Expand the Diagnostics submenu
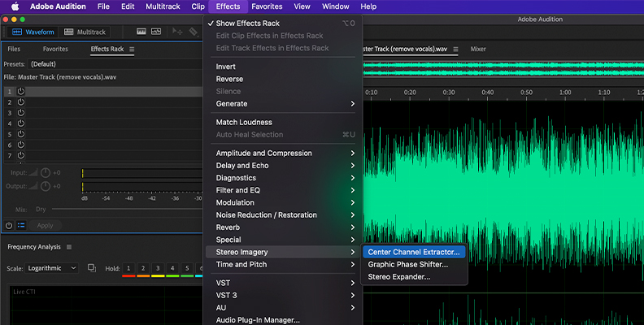 tap(283, 178)
